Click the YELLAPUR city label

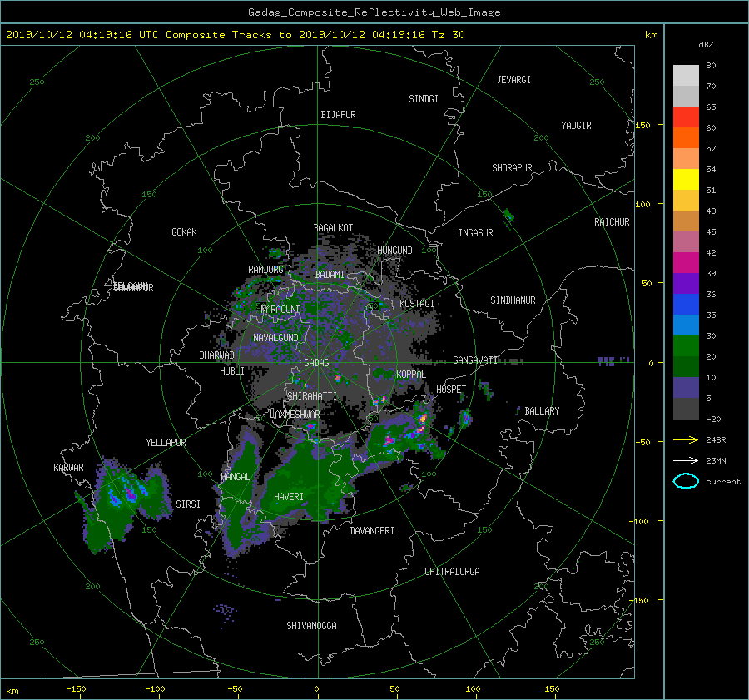click(166, 443)
